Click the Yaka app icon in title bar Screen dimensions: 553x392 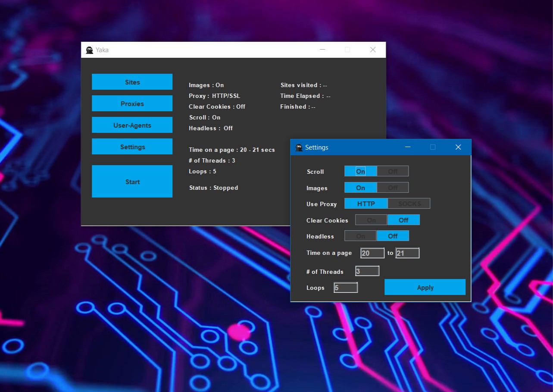coord(90,50)
